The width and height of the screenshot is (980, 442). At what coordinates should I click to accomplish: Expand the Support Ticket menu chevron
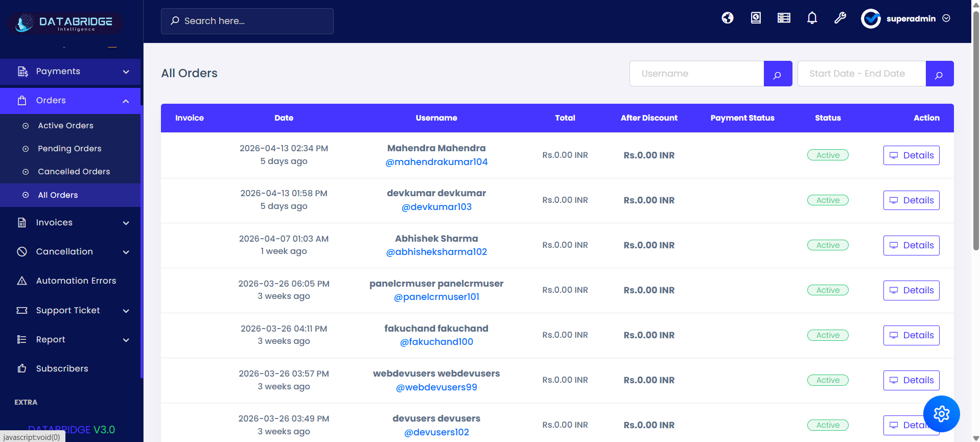[126, 311]
